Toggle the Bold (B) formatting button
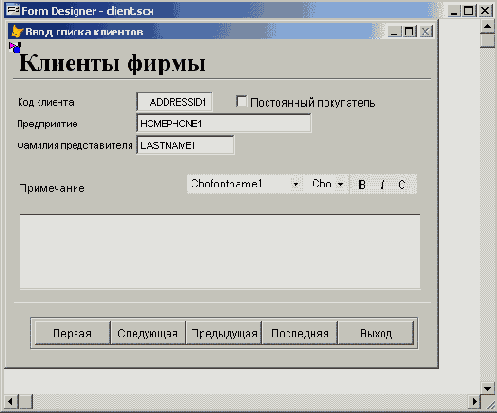The height and width of the screenshot is (413, 497). [x=362, y=184]
